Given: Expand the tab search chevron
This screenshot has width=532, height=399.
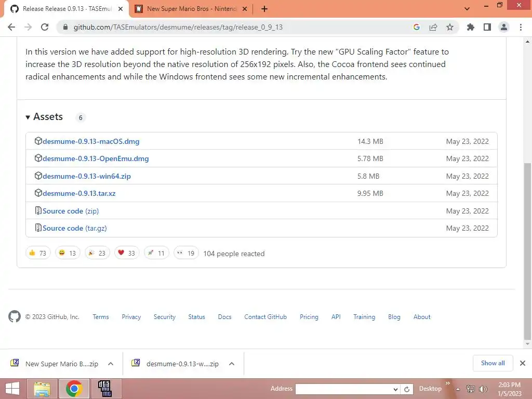Looking at the screenshot, I should (x=467, y=9).
